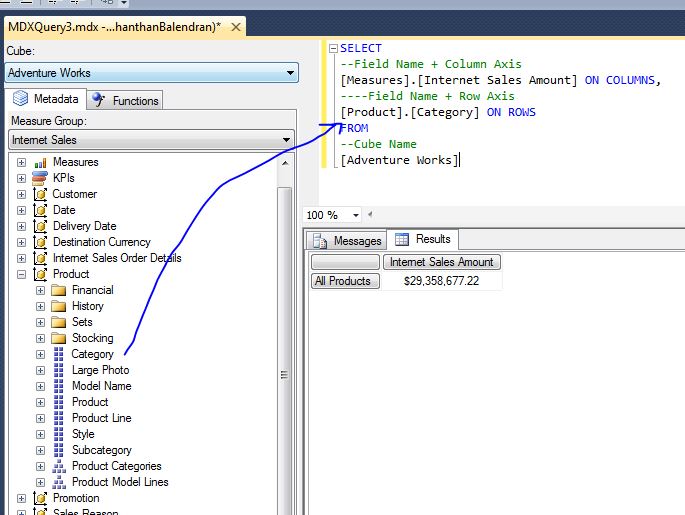Click the Style attribute icon
685x515 pixels.
[59, 434]
